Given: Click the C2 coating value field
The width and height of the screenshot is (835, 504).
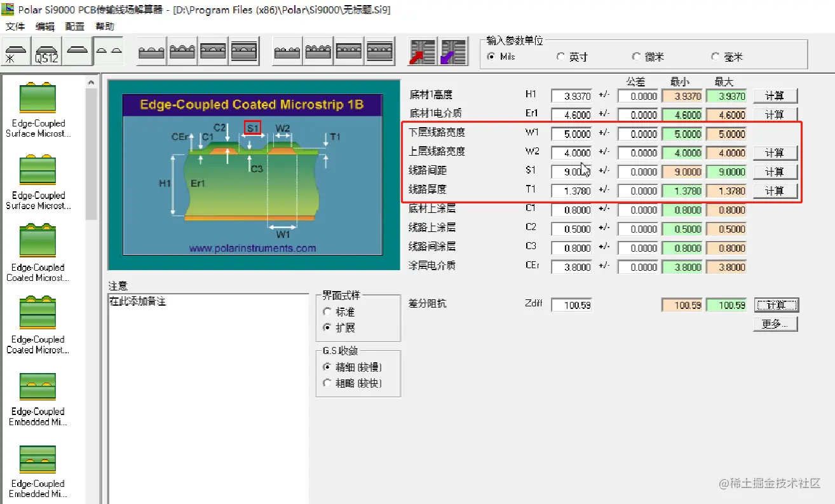Looking at the screenshot, I should (x=571, y=229).
